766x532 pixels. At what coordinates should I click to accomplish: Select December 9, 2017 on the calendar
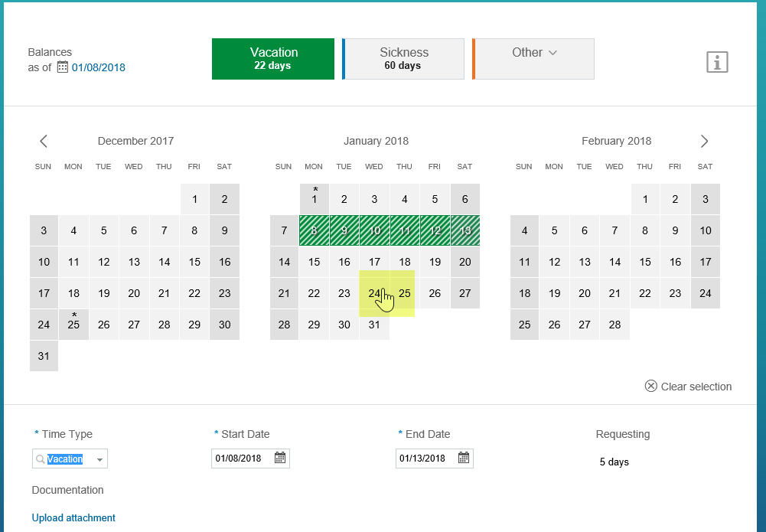(225, 230)
